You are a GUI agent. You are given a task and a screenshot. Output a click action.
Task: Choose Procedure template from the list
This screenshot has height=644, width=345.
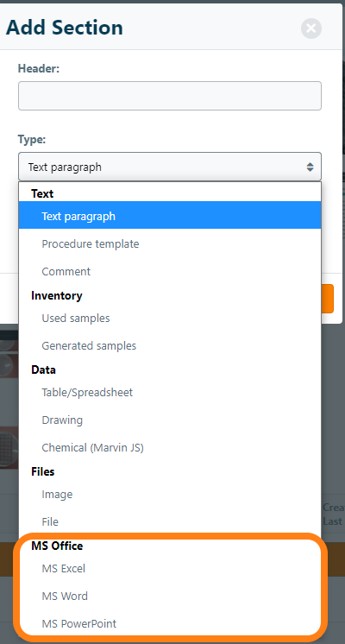tap(170, 244)
